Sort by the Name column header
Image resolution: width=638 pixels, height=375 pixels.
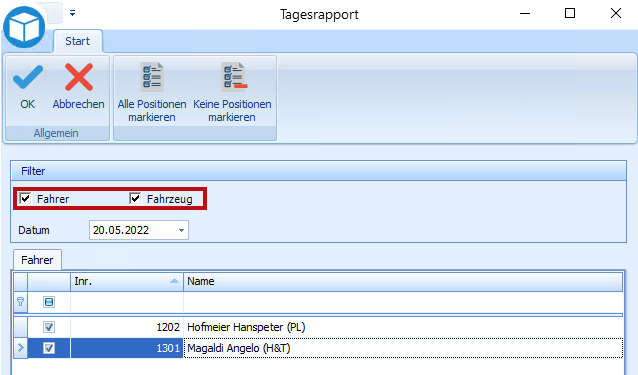(x=403, y=281)
